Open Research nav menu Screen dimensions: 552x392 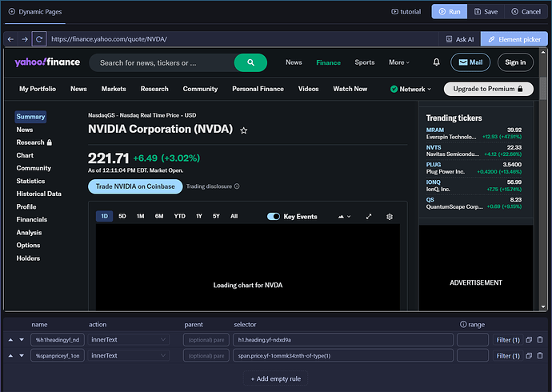tap(154, 89)
